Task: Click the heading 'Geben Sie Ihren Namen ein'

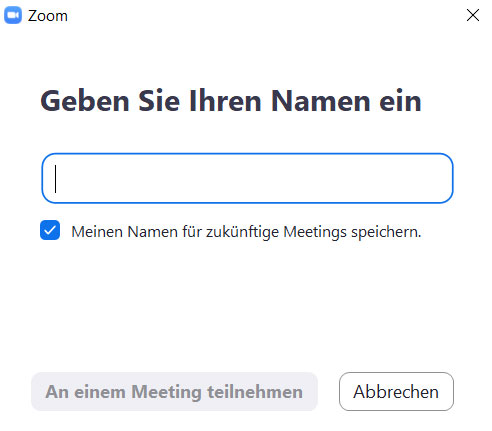Action: click(x=231, y=101)
